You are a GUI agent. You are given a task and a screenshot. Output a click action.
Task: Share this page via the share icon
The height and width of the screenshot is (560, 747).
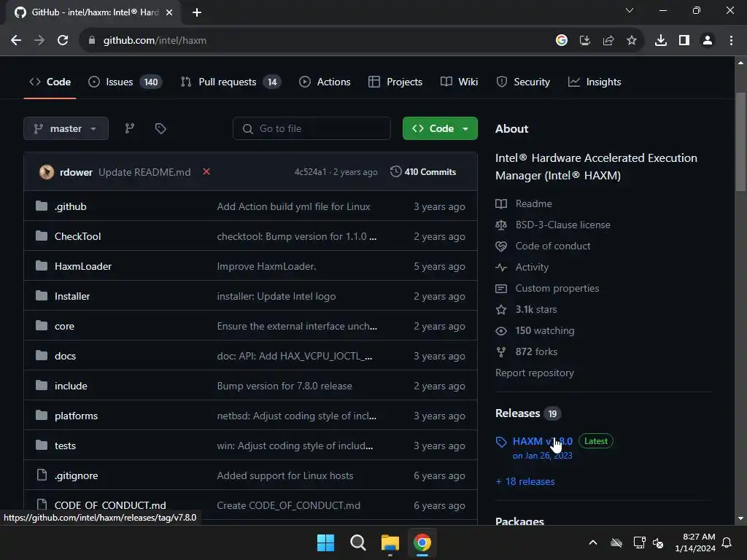point(608,41)
